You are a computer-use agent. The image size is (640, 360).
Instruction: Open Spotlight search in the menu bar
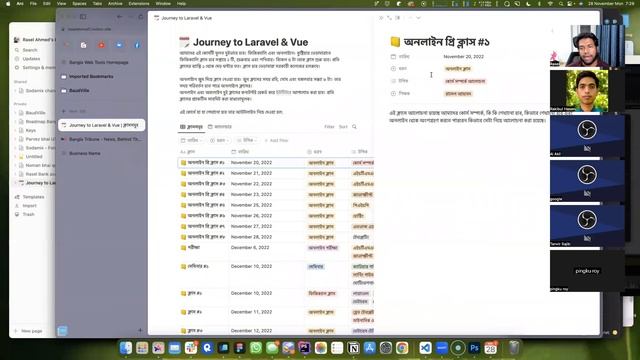pos(561,4)
